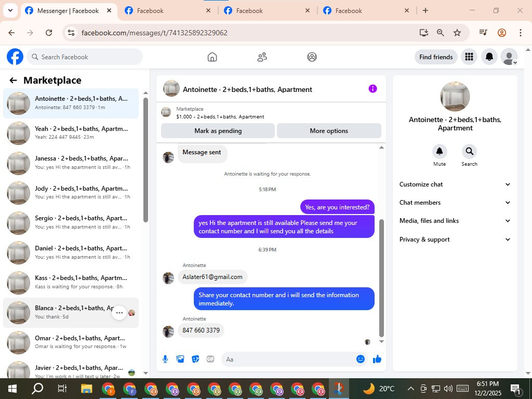532x399 pixels.
Task: Focus the Search Facebook field
Action: [x=85, y=57]
